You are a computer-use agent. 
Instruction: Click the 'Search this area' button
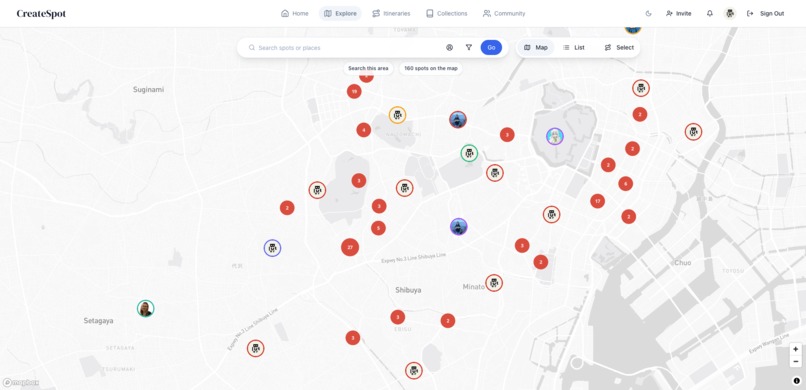click(x=368, y=68)
